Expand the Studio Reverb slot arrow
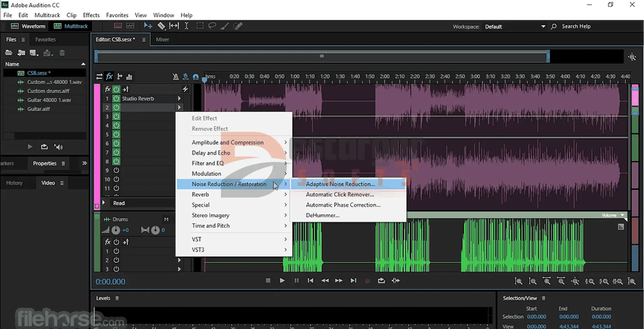Screen dimensions: 644x329 point(179,98)
